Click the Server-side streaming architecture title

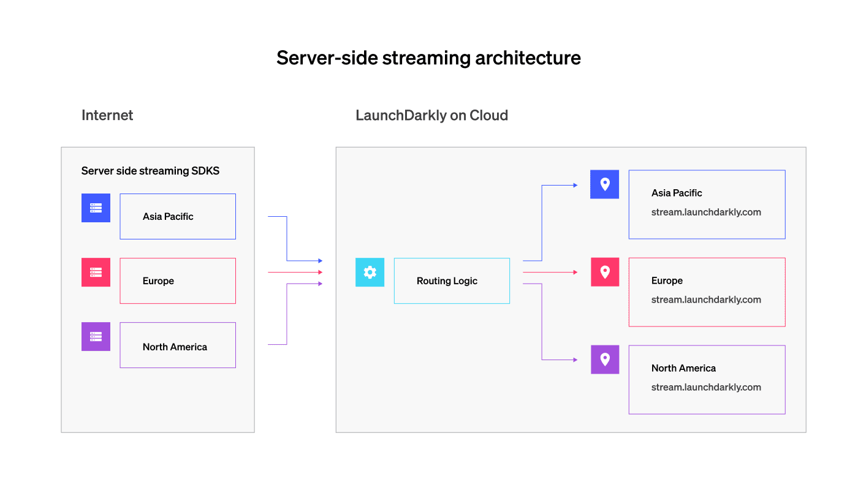pyautogui.click(x=428, y=58)
